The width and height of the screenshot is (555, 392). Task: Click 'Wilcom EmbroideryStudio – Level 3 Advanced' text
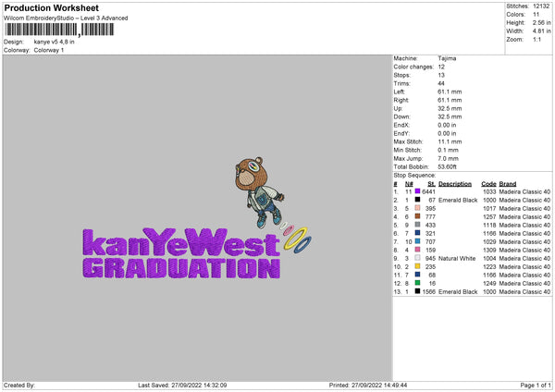tap(66, 18)
